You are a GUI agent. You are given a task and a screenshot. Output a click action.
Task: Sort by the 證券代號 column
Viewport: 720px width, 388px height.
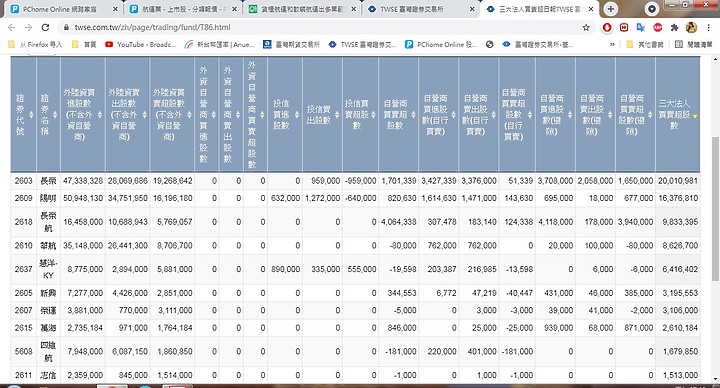click(23, 114)
